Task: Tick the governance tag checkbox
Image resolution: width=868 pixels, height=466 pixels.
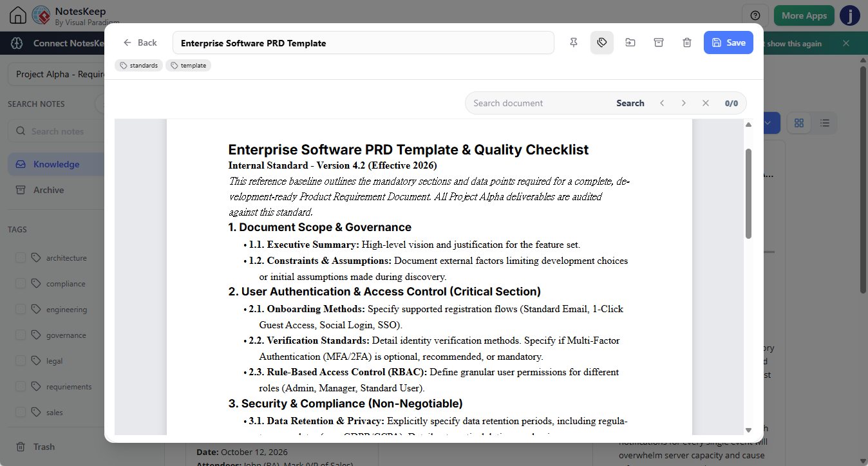Action: 21,335
